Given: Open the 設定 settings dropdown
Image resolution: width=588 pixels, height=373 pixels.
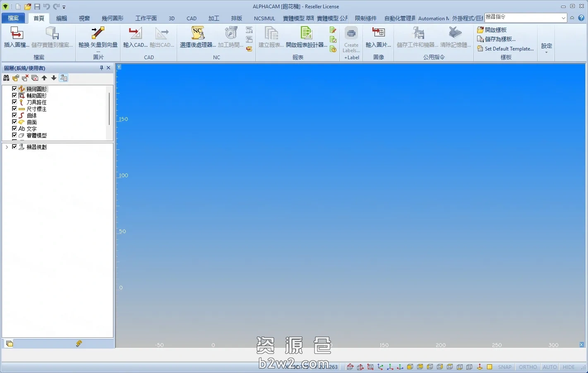Looking at the screenshot, I should tap(546, 48).
